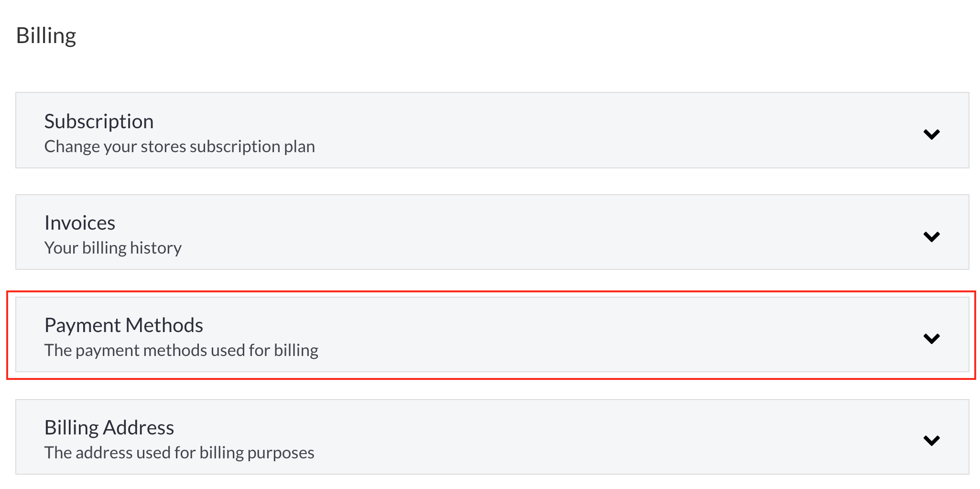Click 'Change your stores subscription plan' text
The width and height of the screenshot is (980, 489).
180,146
